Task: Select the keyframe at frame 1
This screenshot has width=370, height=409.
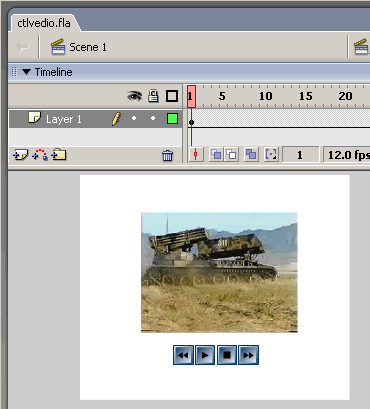Action: (191, 122)
